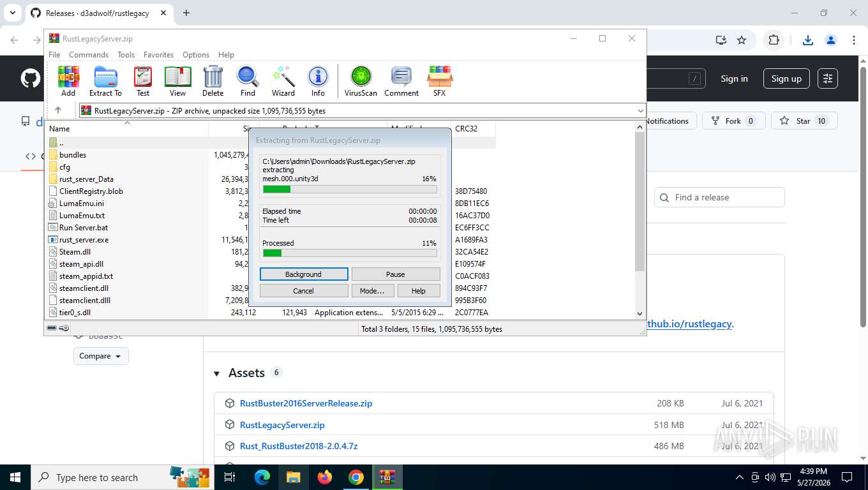Screen dimensions: 868x490
Task: Open Chrome downloads icon
Action: [807, 40]
